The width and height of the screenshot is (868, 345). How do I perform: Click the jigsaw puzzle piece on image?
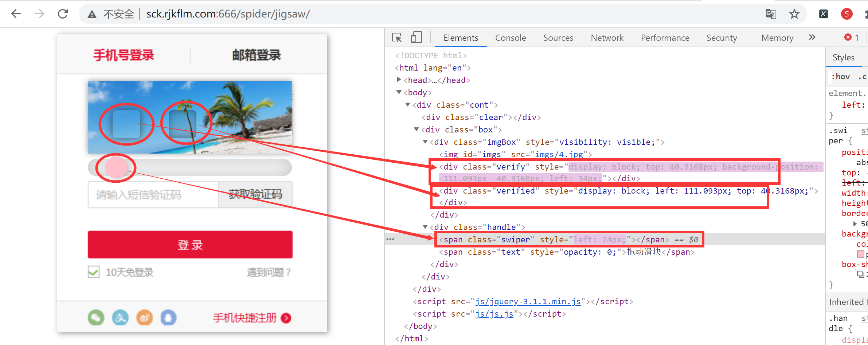[126, 124]
